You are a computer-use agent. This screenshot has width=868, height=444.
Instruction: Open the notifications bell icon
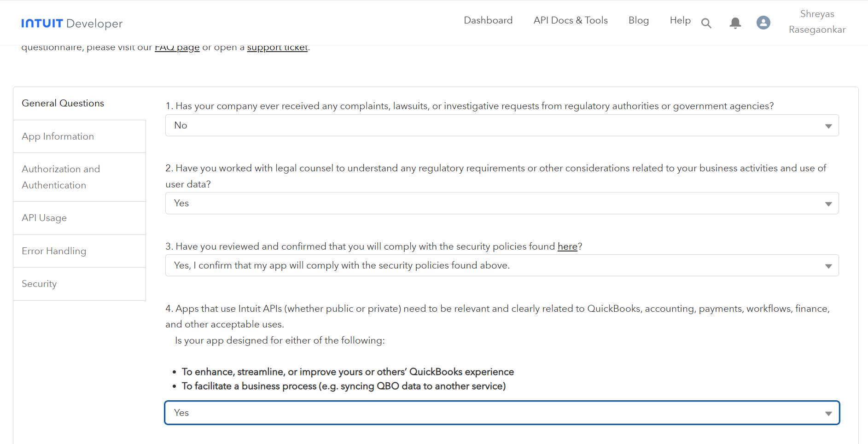735,23
